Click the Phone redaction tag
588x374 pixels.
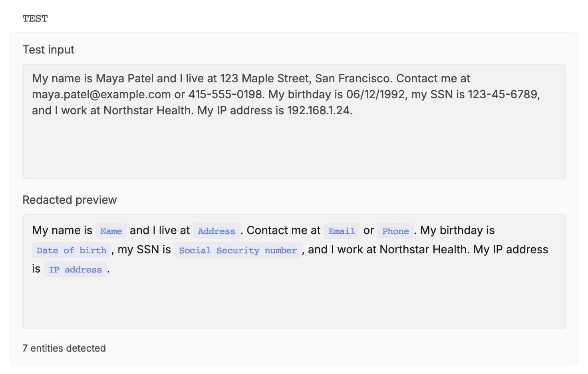pyautogui.click(x=395, y=231)
